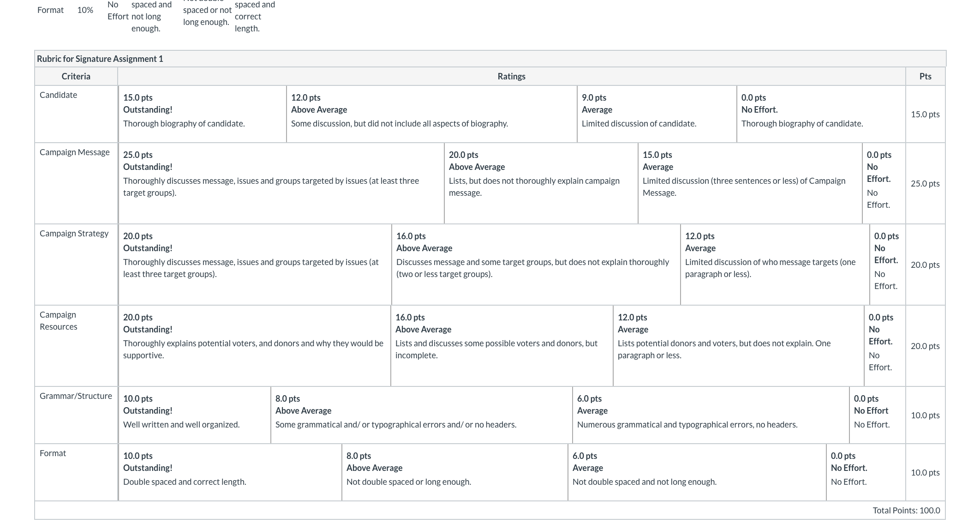Choose Campaign Strategy 16.0 pts Above Average
Viewport: 980px width, 530px height.
tap(536, 265)
